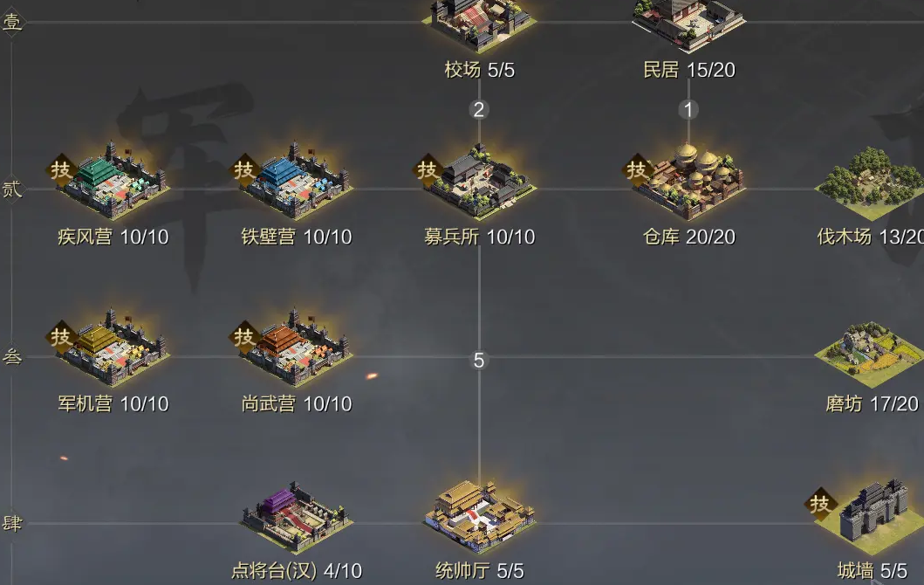The image size is (924, 585).
Task: Open the 募兵所 recruitment building
Action: pos(482,181)
